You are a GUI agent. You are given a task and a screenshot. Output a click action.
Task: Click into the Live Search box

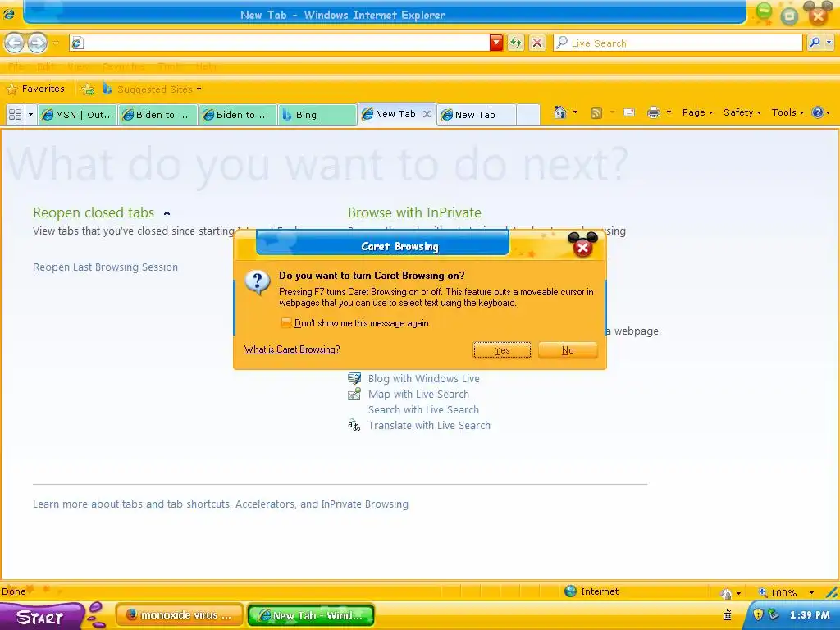click(x=678, y=43)
